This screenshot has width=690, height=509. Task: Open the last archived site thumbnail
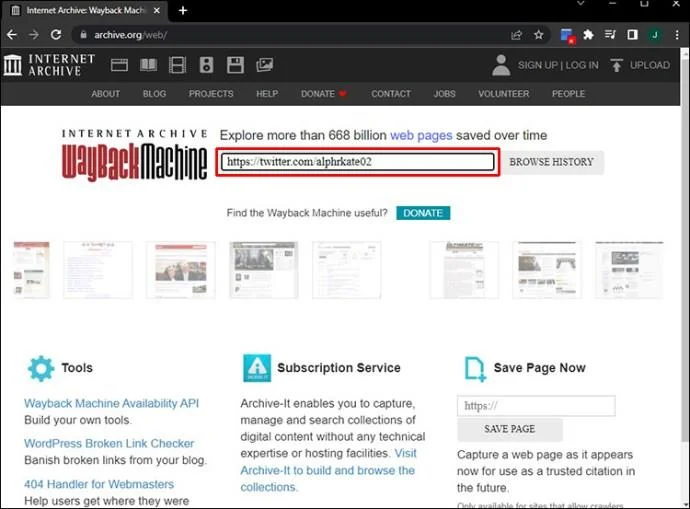point(629,270)
